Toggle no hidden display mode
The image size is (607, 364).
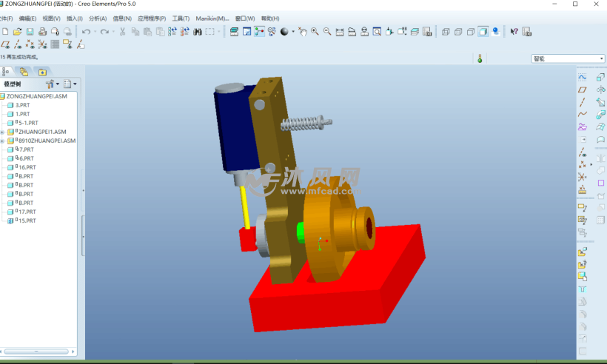pyautogui.click(x=470, y=32)
